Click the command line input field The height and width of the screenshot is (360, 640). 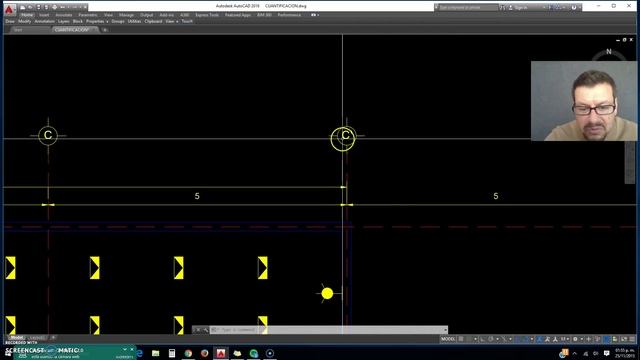point(329,330)
